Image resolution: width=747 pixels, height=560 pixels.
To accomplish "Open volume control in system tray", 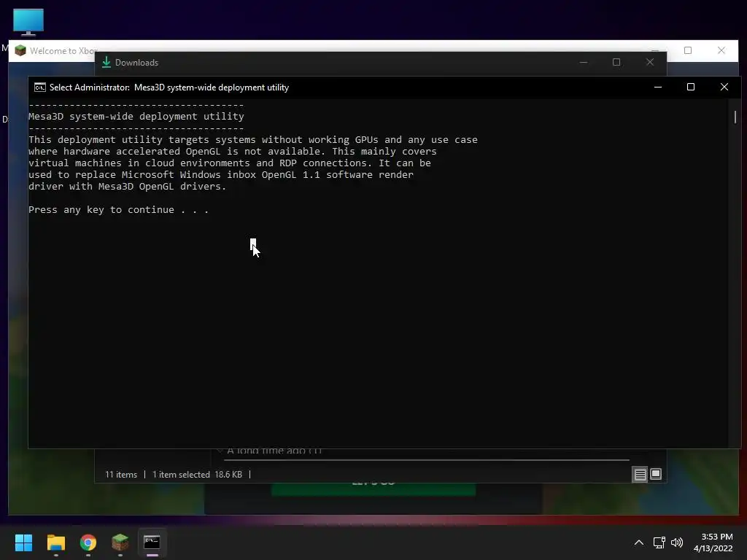I will tap(677, 542).
